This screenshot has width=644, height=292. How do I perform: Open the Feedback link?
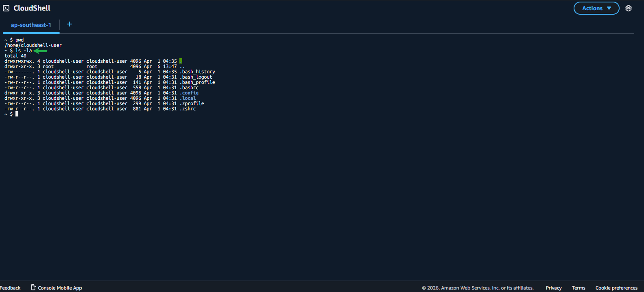[10, 288]
